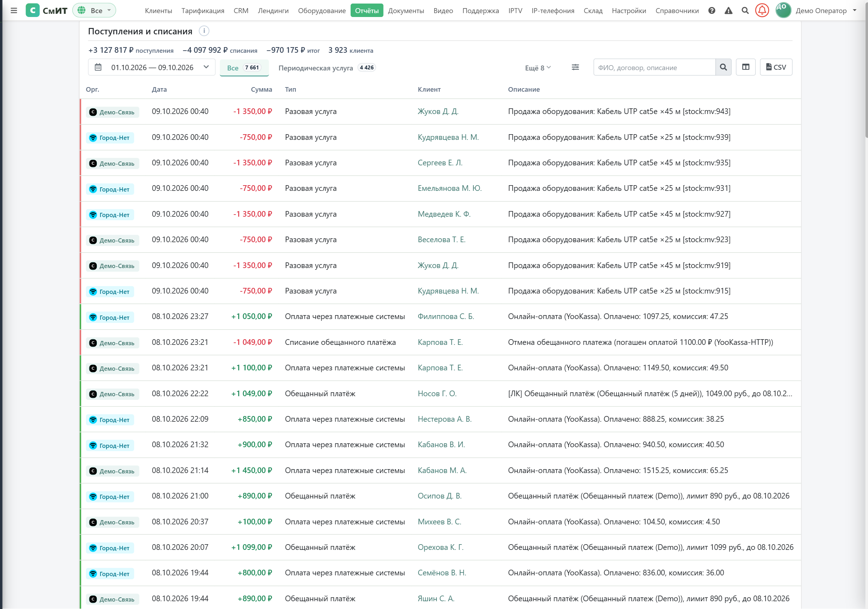Click the global search magnifier in navbar
This screenshot has width=868, height=609.
[745, 11]
